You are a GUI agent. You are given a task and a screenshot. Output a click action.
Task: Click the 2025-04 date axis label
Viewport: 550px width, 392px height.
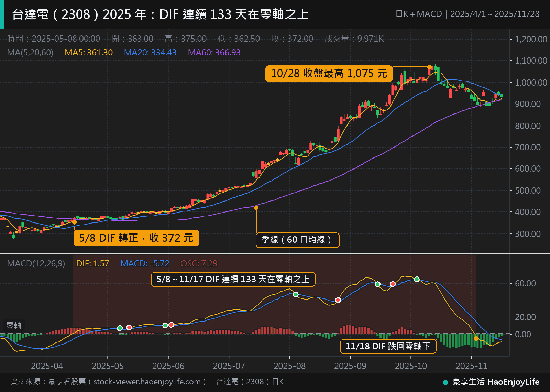coord(47,366)
